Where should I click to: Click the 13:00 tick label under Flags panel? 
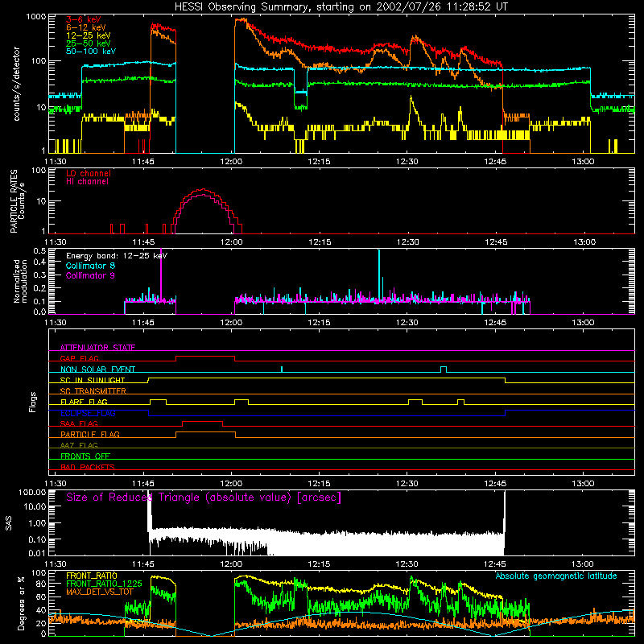(x=583, y=484)
